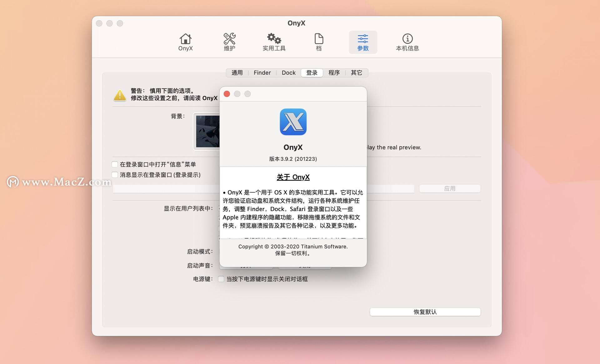
Task: Click the 电源键 label
Action: click(x=203, y=279)
